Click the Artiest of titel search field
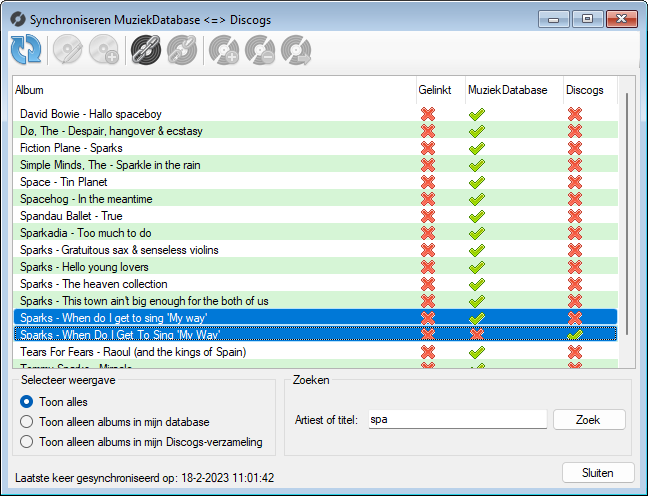This screenshot has height=496, width=648. [457, 420]
